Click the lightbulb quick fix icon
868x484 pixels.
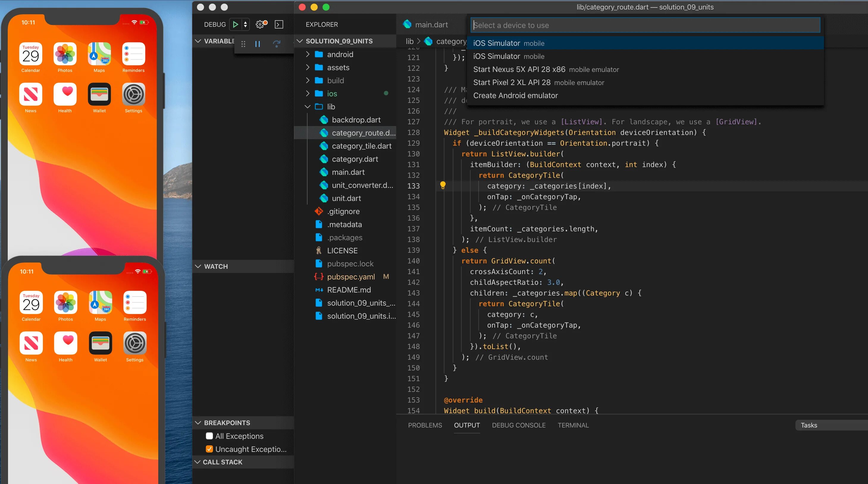[x=443, y=185]
